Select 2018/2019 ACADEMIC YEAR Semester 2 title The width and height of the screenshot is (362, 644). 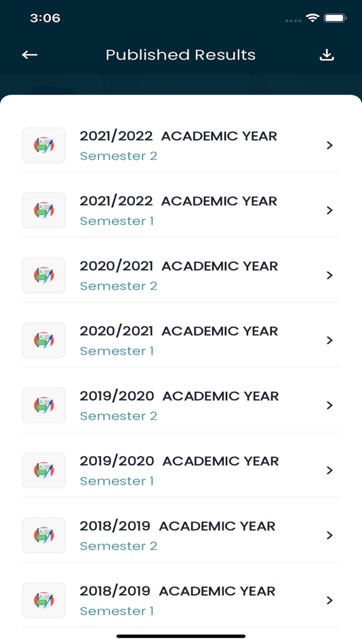pos(178,526)
